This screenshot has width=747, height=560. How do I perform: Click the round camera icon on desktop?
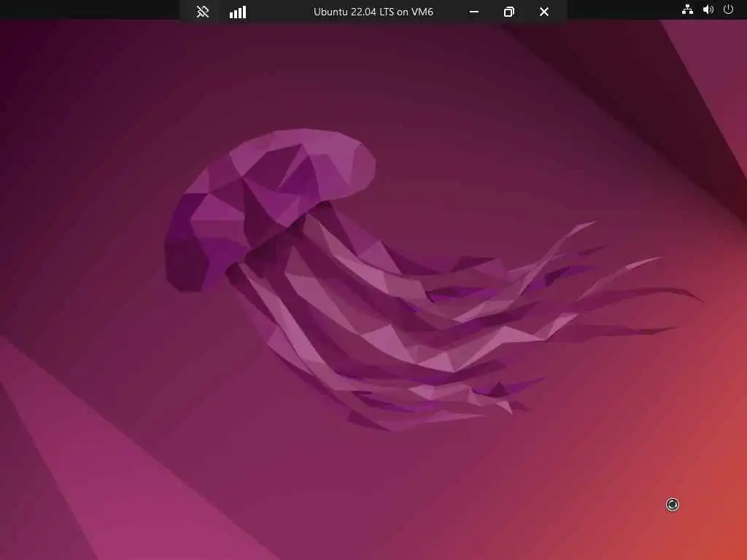coord(672,505)
